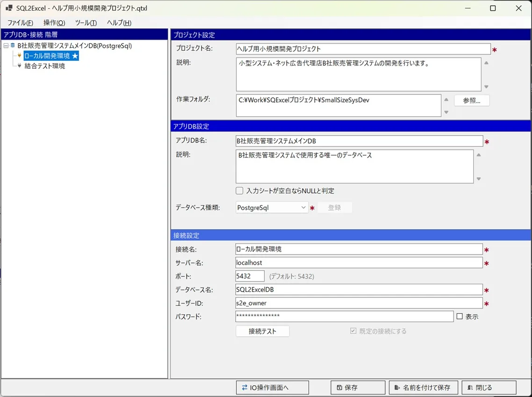Open the ヘルプ(H) menu

click(x=119, y=23)
